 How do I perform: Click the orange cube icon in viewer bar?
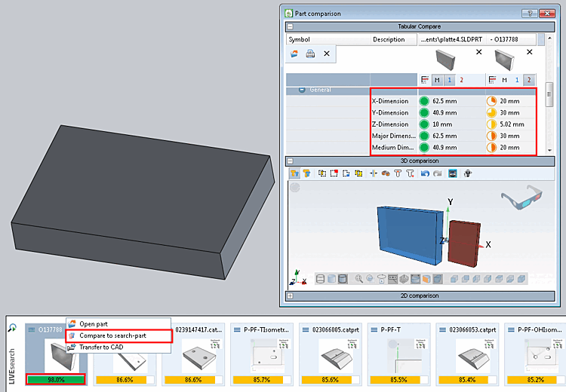[x=426, y=279]
